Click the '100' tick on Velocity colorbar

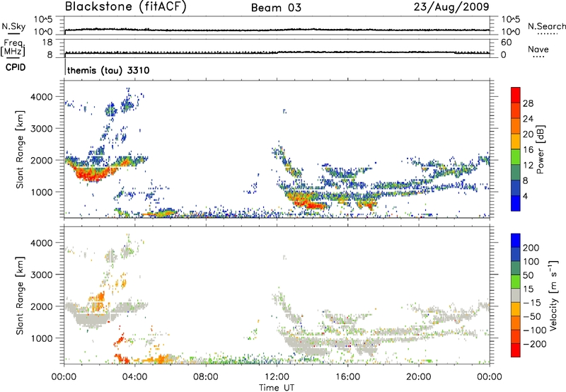point(531,261)
